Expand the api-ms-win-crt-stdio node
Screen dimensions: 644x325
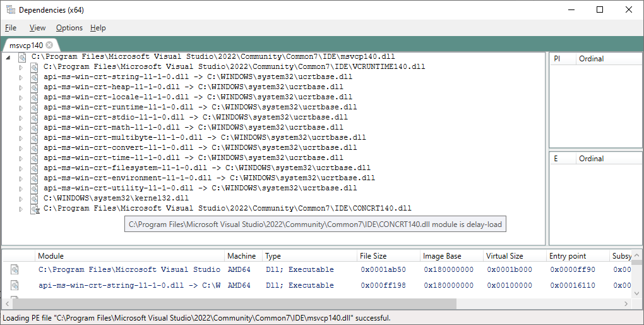pos(21,118)
